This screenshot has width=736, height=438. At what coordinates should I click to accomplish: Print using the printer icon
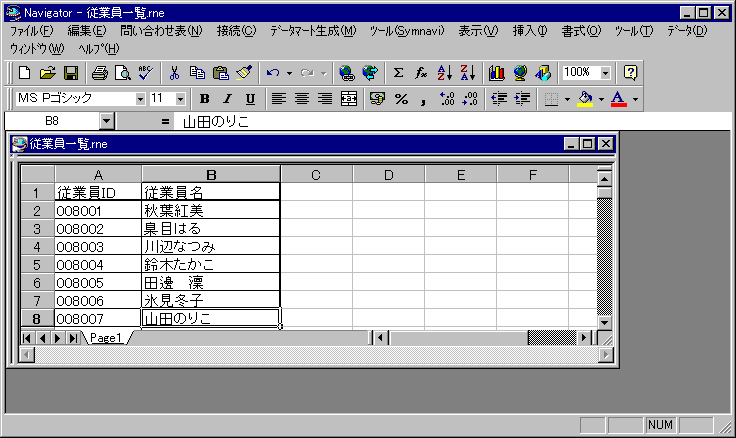(x=100, y=73)
